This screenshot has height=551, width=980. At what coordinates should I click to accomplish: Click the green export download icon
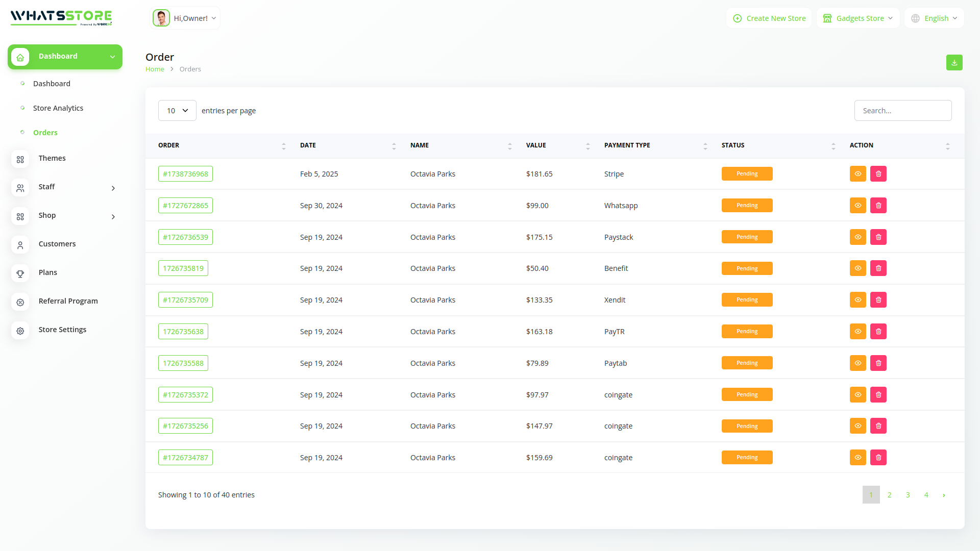(954, 63)
